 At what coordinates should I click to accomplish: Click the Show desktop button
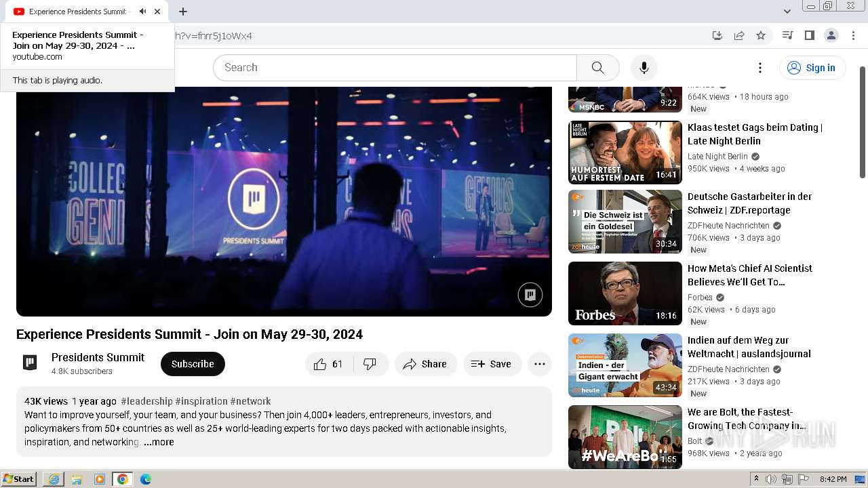[x=860, y=479]
